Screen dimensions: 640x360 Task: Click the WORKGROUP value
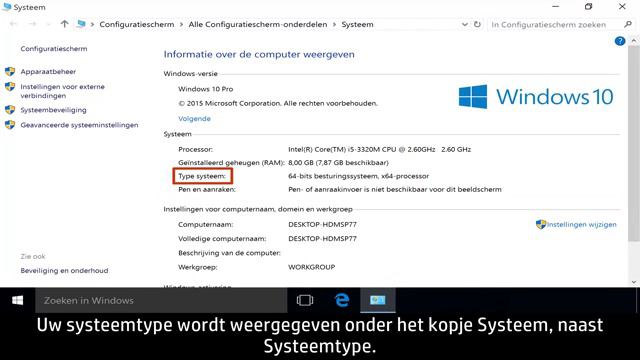[311, 267]
